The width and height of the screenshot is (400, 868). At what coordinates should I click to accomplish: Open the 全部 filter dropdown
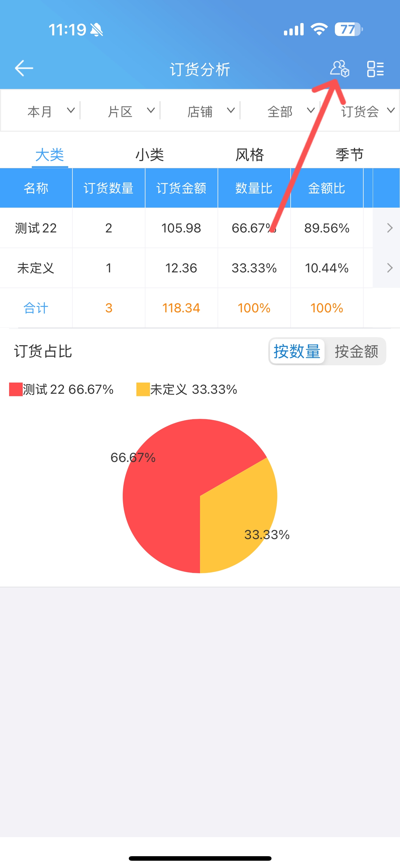tap(290, 111)
